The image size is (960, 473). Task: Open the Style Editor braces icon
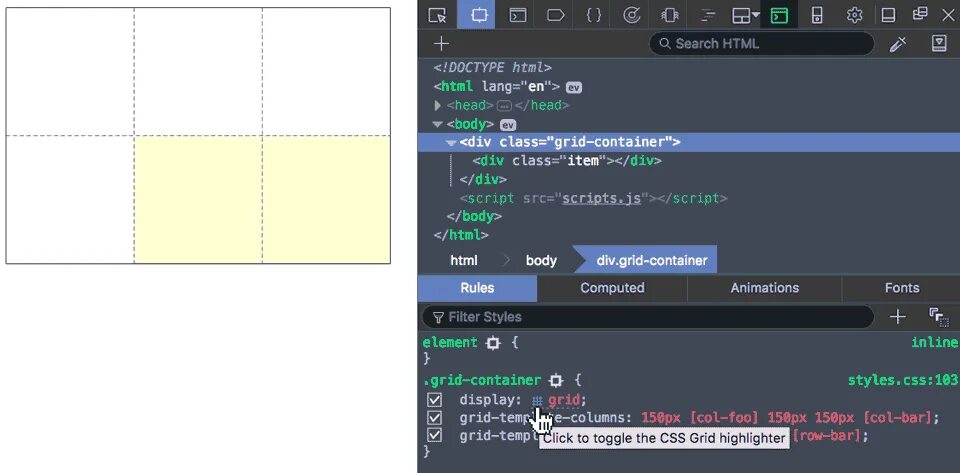(593, 15)
